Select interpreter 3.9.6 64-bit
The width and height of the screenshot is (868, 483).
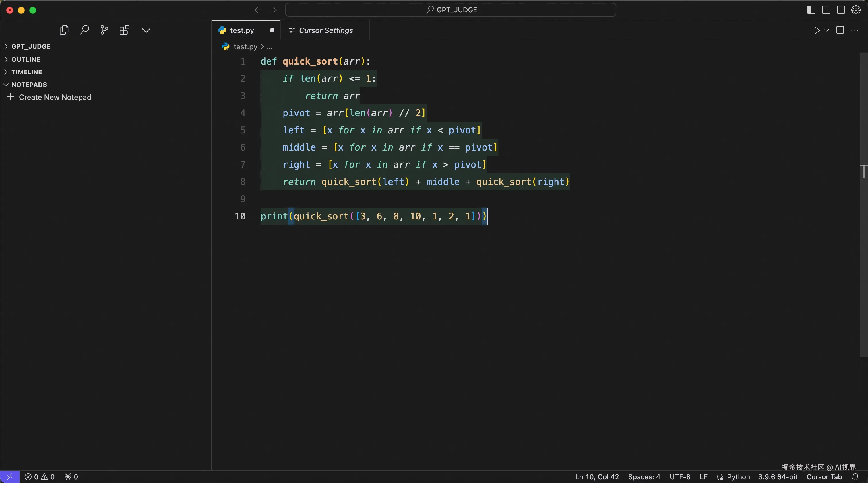point(777,477)
